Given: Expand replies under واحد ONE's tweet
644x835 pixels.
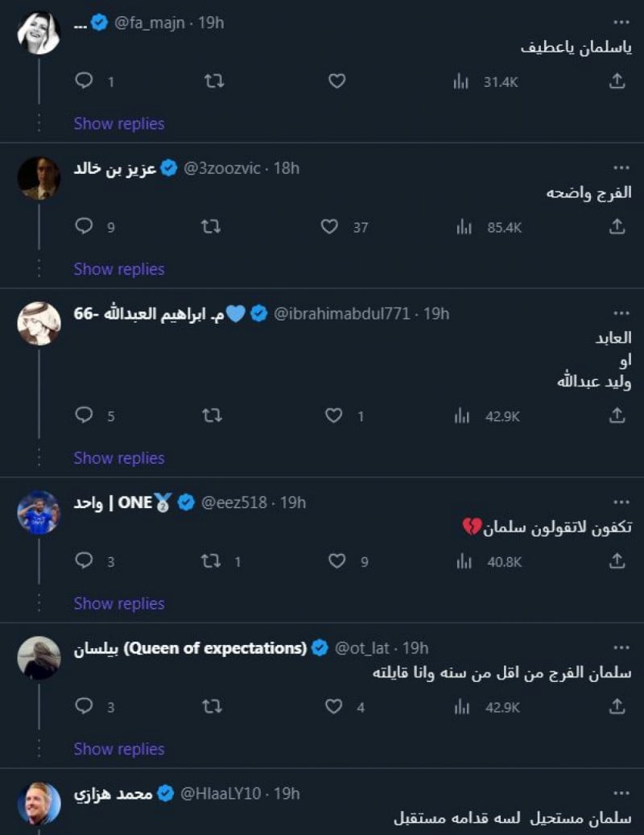Looking at the screenshot, I should (118, 603).
